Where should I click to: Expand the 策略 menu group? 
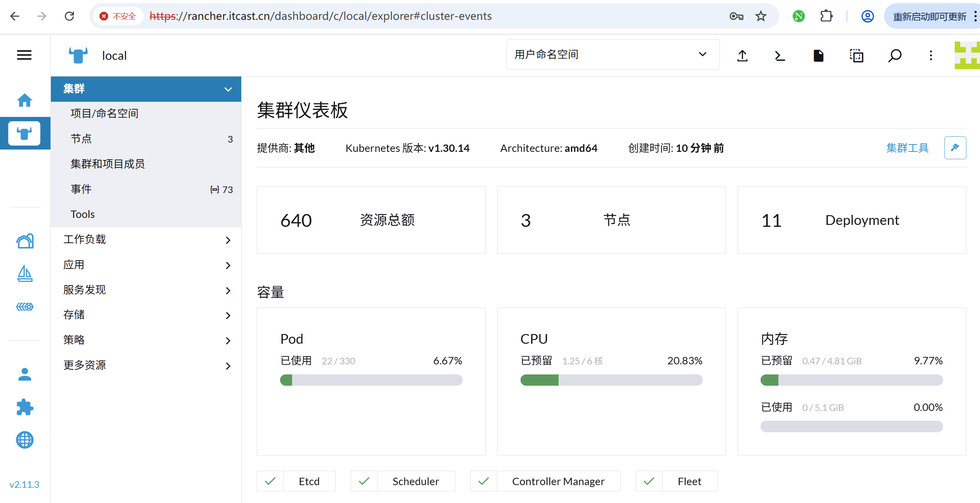coord(146,340)
